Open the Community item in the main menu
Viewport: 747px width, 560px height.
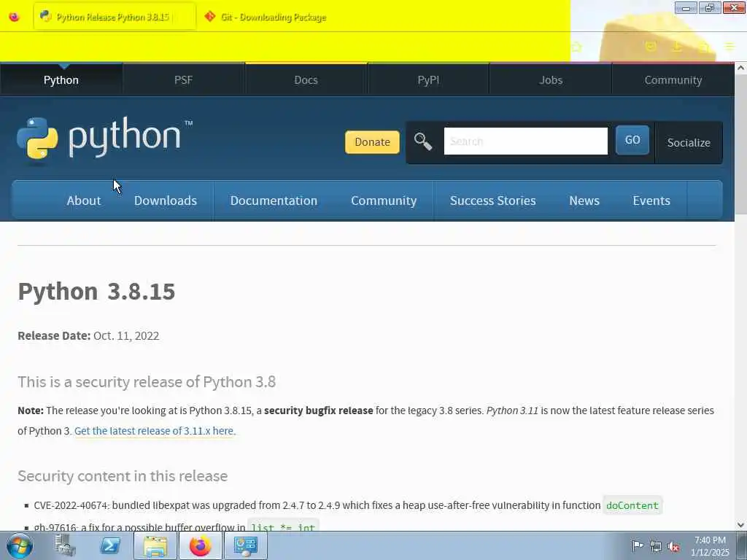coord(384,201)
